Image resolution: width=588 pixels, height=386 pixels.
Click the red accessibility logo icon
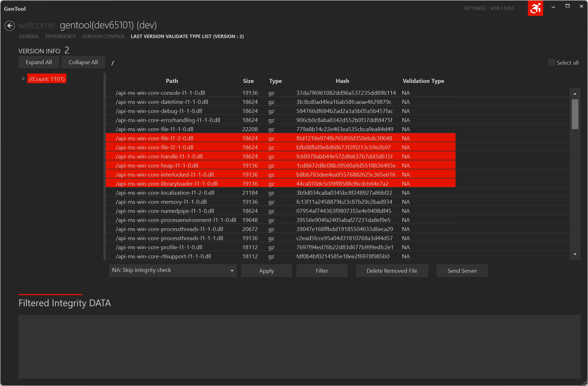coord(535,8)
